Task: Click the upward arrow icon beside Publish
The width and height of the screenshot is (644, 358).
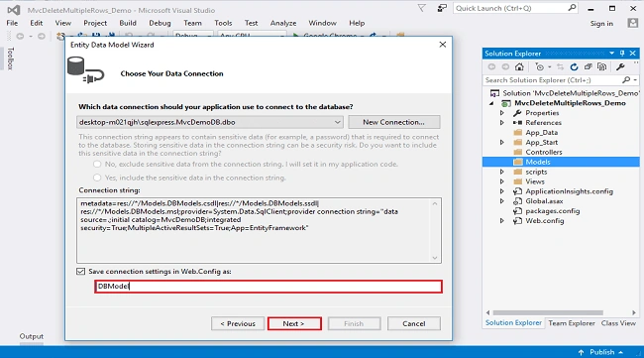Action: click(581, 352)
